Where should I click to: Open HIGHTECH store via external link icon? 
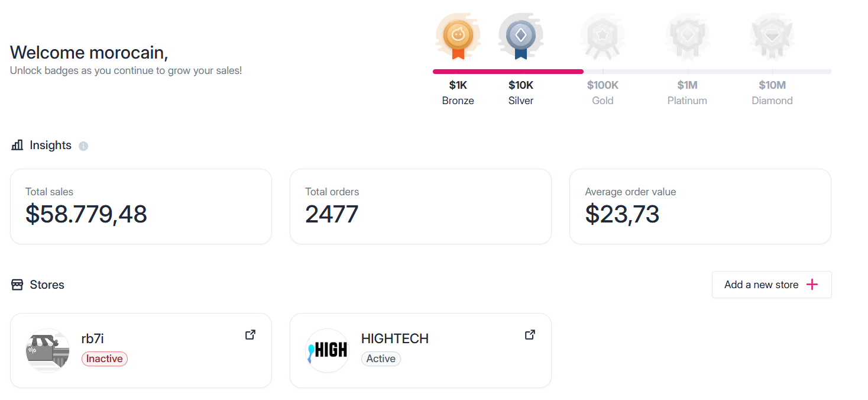(530, 335)
